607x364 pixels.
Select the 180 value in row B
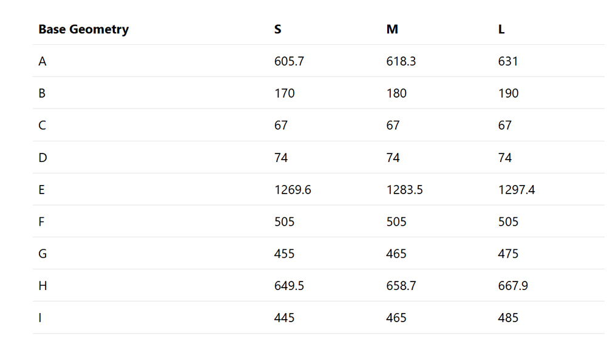point(396,93)
